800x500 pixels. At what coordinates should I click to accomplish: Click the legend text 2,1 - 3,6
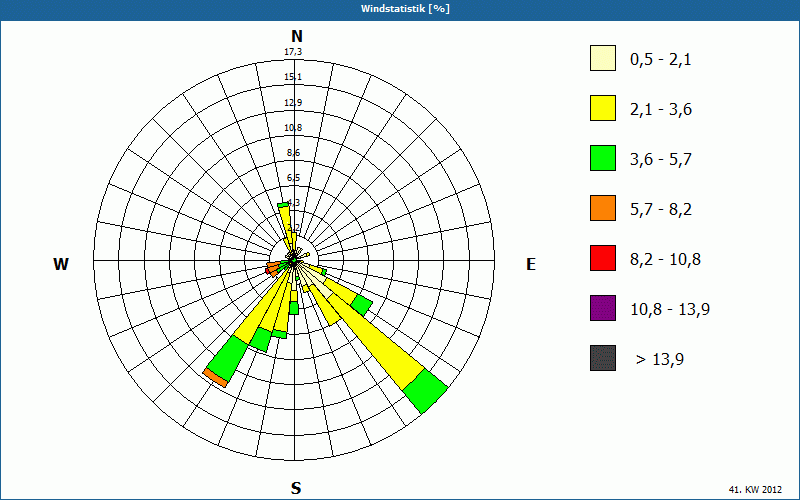661,110
